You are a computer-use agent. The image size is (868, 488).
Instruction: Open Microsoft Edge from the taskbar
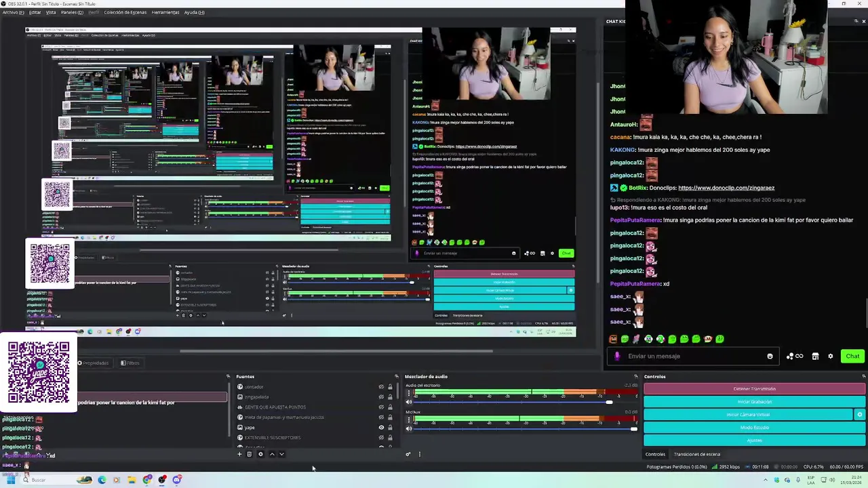click(102, 480)
